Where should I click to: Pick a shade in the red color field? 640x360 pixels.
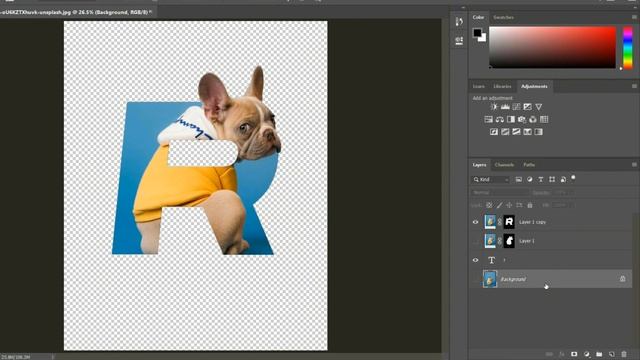552,47
